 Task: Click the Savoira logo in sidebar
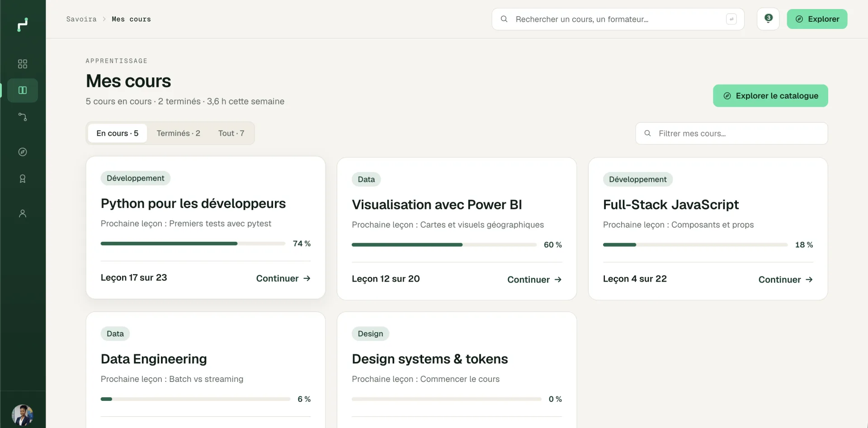(23, 24)
